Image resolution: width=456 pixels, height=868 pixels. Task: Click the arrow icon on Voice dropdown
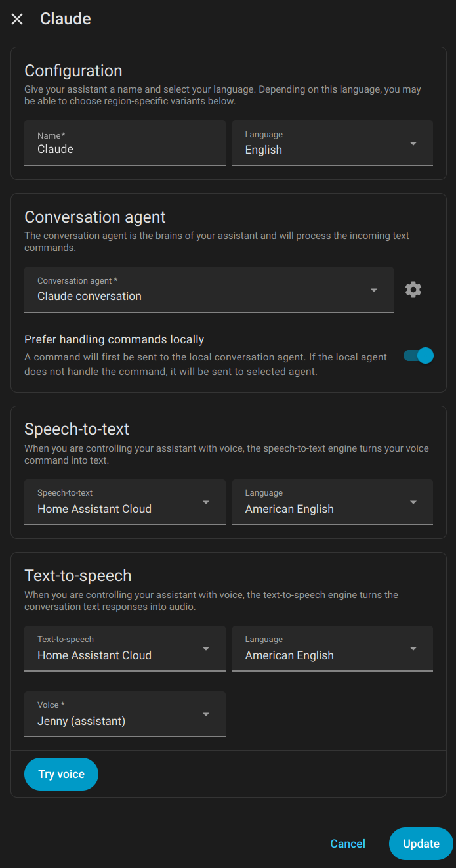(x=206, y=714)
